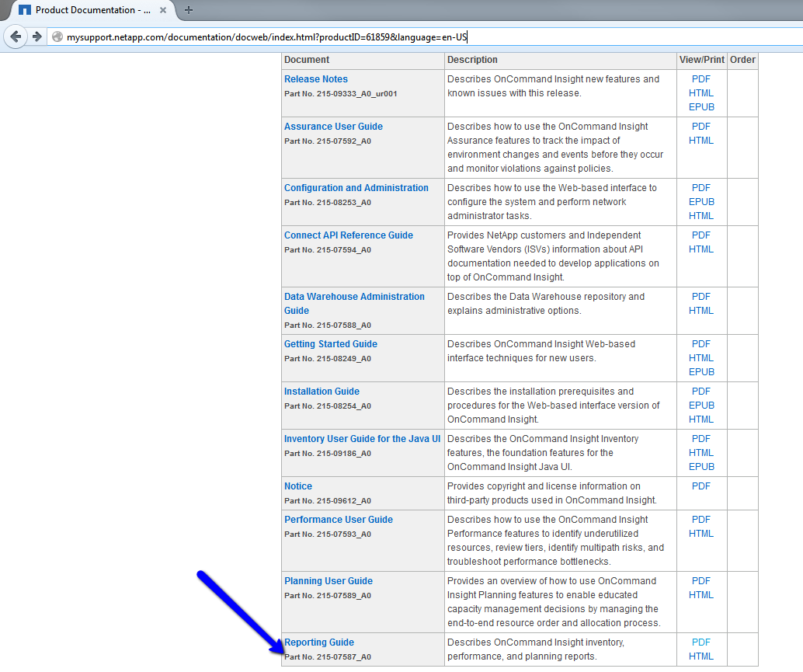803x672 pixels.
Task: Click the address bar URL field
Action: 425,37
